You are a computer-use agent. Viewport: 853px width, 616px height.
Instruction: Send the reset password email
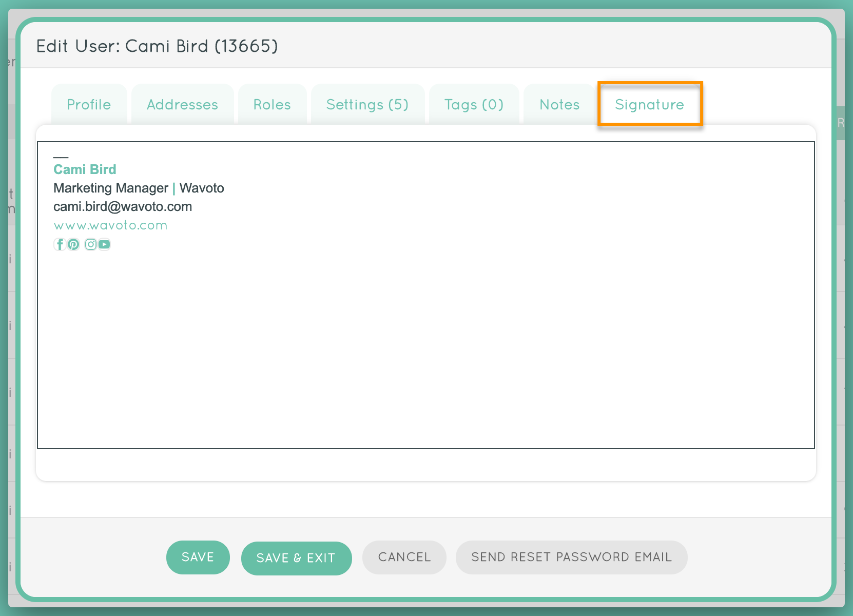[571, 557]
